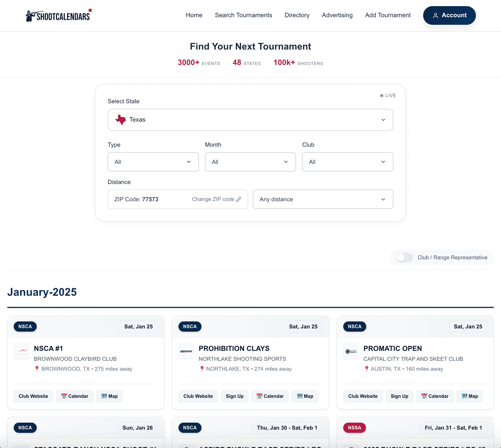The height and width of the screenshot is (448, 501).
Task: Click the Brownwood Claybird Club logo thumbnail
Action: 22,351
